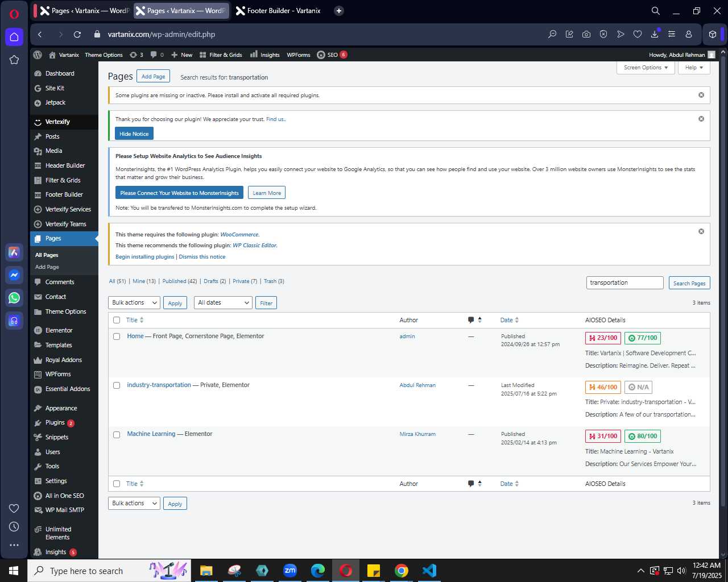Open WhatsApp icon in Opera sidebar

pyautogui.click(x=14, y=298)
